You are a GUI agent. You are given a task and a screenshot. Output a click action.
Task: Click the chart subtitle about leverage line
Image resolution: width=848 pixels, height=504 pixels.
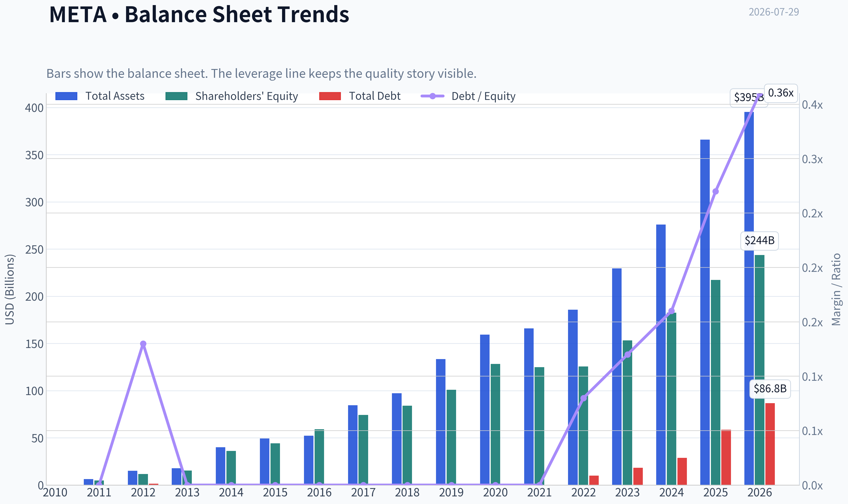(262, 73)
